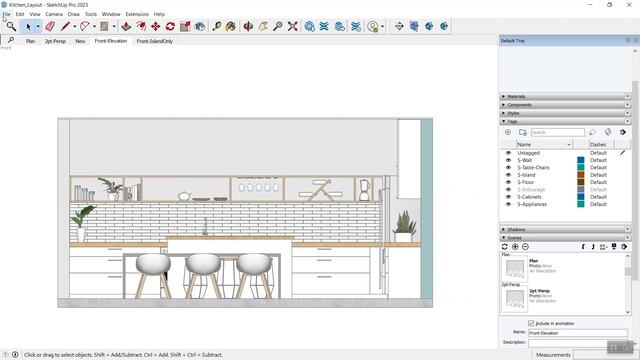Select the Tape Measure tool

pos(216,27)
